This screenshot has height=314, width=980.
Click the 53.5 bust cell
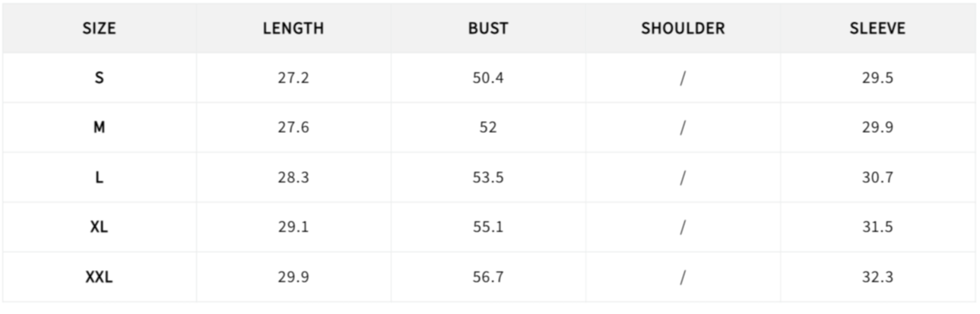point(488,178)
